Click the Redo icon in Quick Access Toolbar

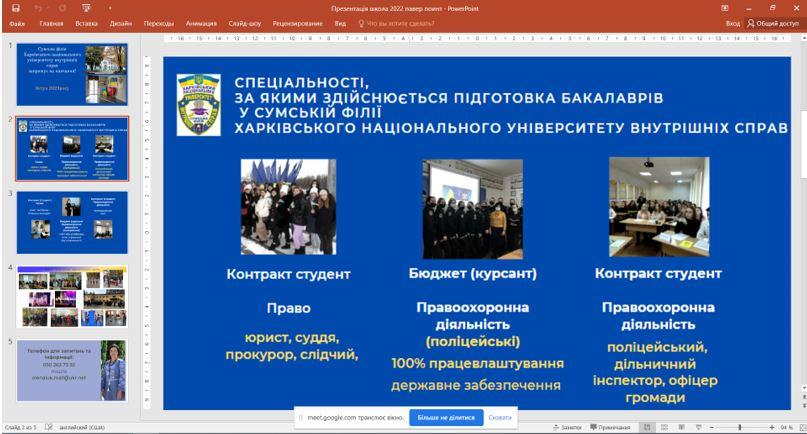(63, 8)
